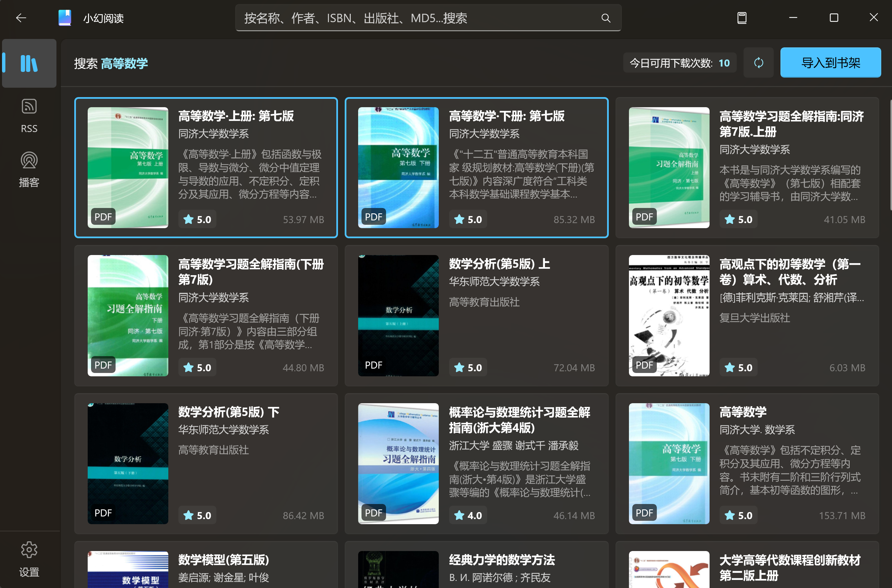Click file size 6.03 MB

coord(847,368)
